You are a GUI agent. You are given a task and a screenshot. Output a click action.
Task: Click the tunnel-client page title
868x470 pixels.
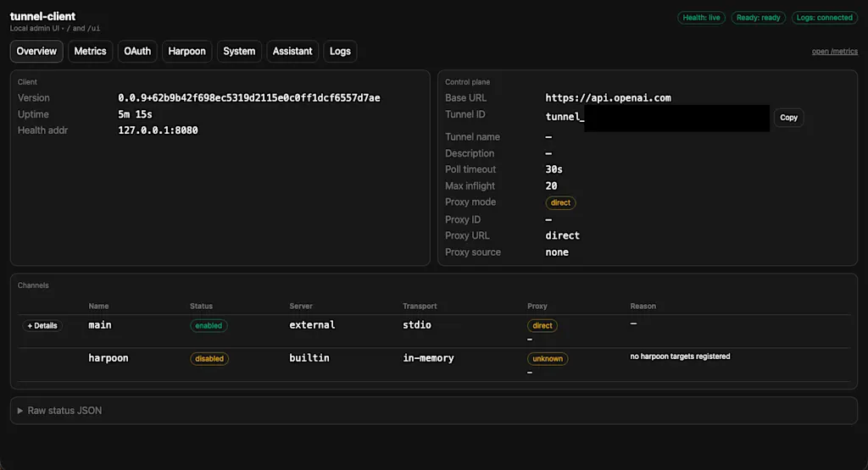tap(42, 17)
